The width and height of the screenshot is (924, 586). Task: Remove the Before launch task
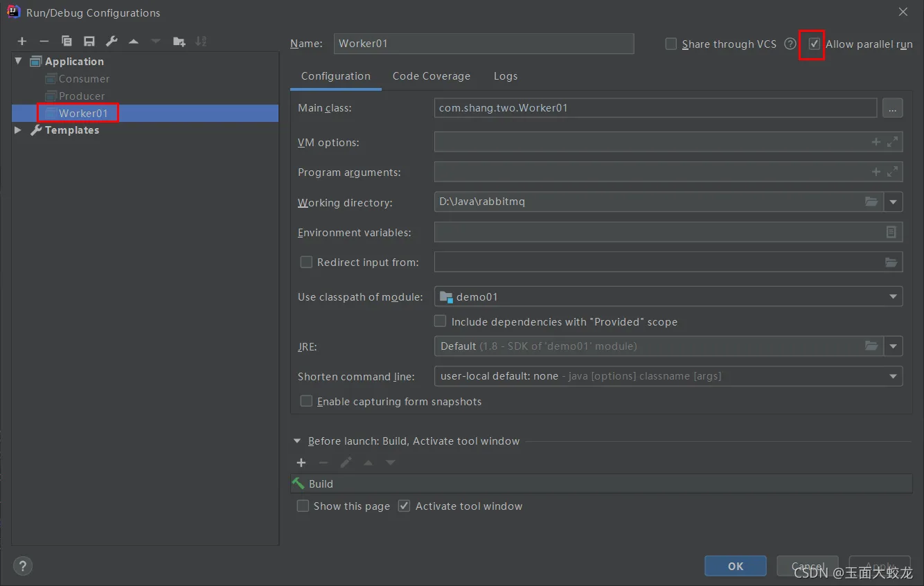click(x=323, y=463)
